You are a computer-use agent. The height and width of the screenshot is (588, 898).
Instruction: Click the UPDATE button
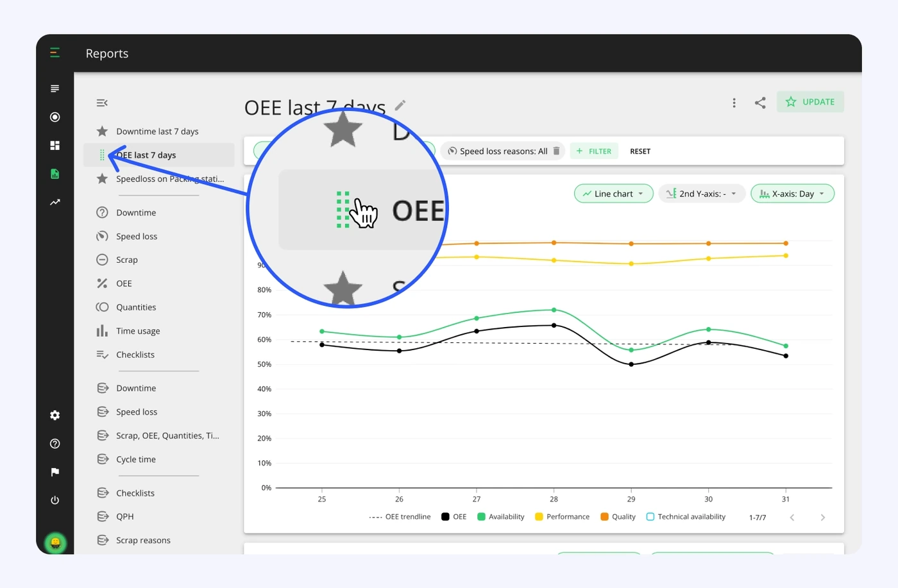click(x=810, y=102)
